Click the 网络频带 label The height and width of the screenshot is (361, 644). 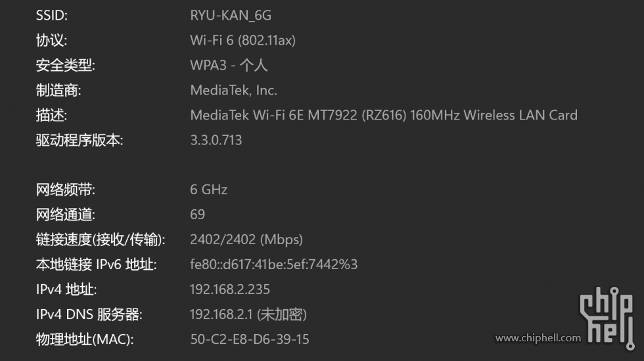(65, 190)
